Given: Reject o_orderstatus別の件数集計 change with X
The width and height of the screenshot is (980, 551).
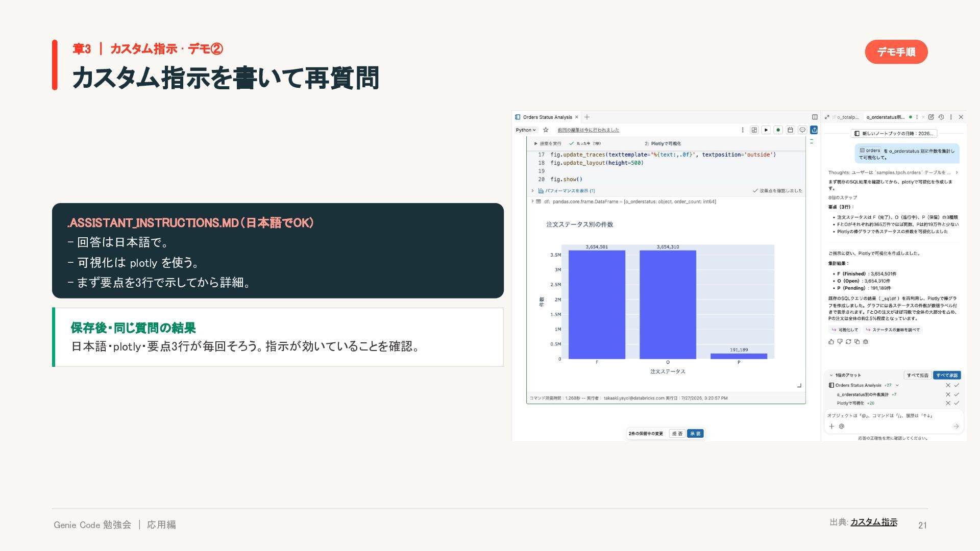Looking at the screenshot, I should point(948,394).
